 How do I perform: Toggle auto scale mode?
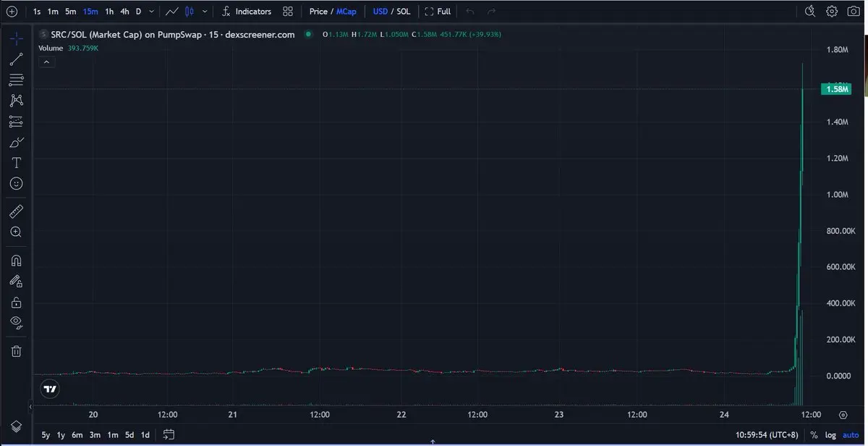(849, 435)
